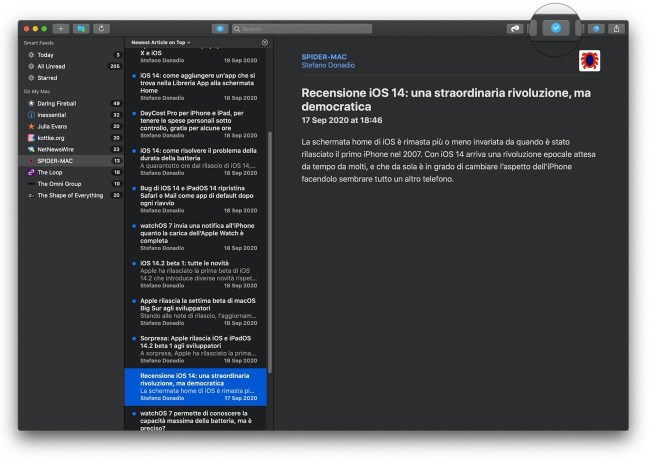Click the kottke.org favicon
This screenshot has width=649, height=461.
pos(31,138)
